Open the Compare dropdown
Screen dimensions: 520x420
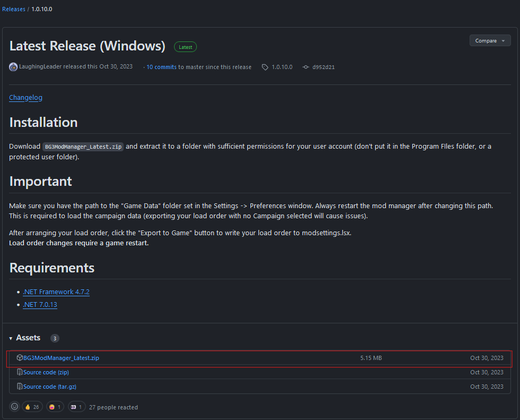489,40
